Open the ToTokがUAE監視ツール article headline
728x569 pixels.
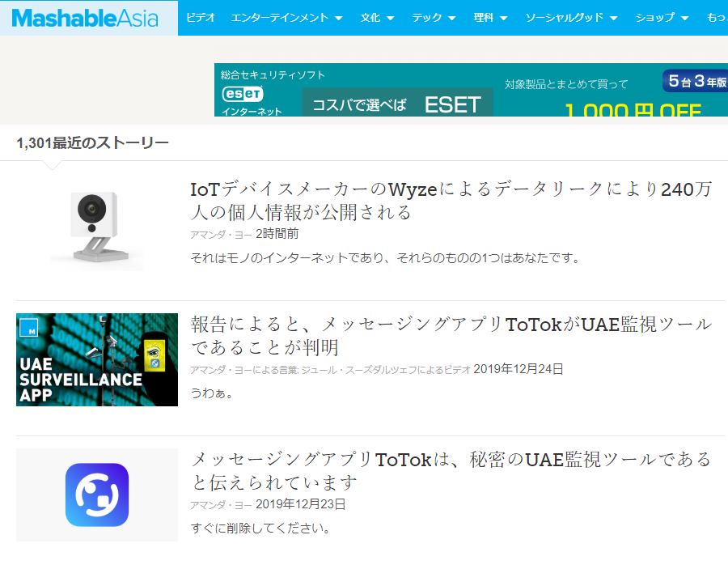pyautogui.click(x=451, y=336)
